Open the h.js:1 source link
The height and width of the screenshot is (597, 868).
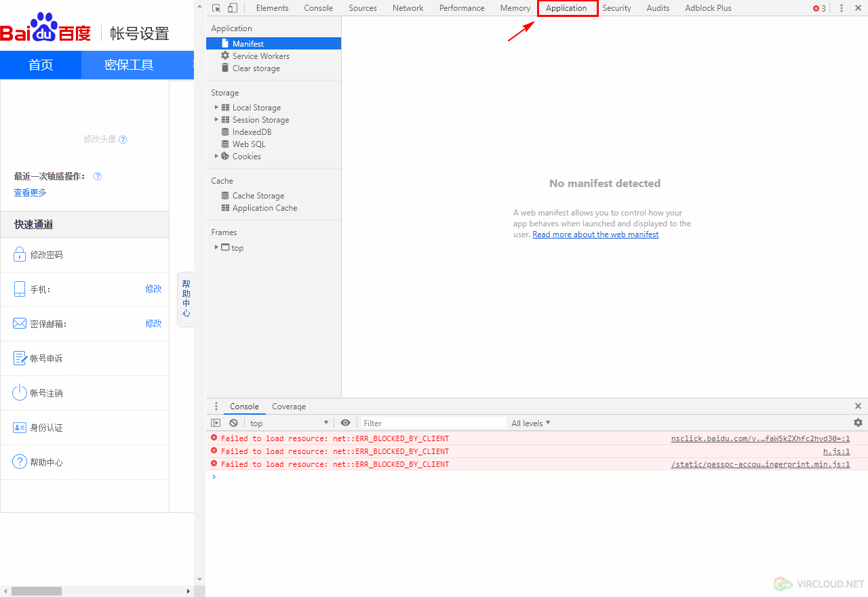coord(836,451)
